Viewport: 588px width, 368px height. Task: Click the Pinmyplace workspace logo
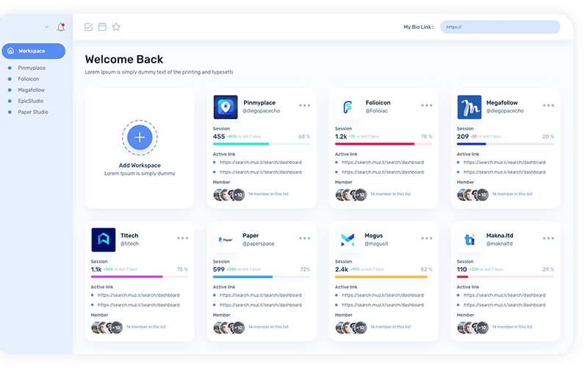(x=226, y=107)
